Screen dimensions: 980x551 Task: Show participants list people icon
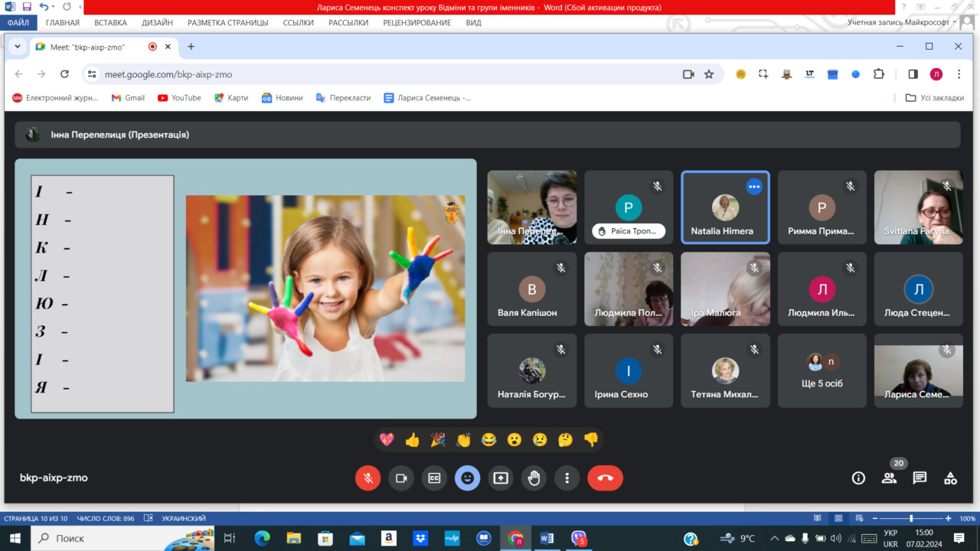click(889, 478)
